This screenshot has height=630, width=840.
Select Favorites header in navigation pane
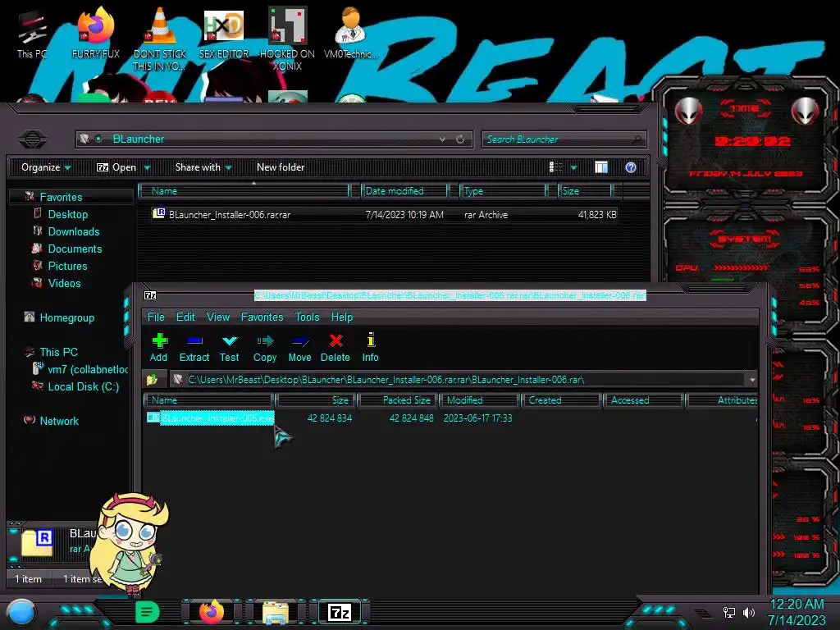(61, 197)
